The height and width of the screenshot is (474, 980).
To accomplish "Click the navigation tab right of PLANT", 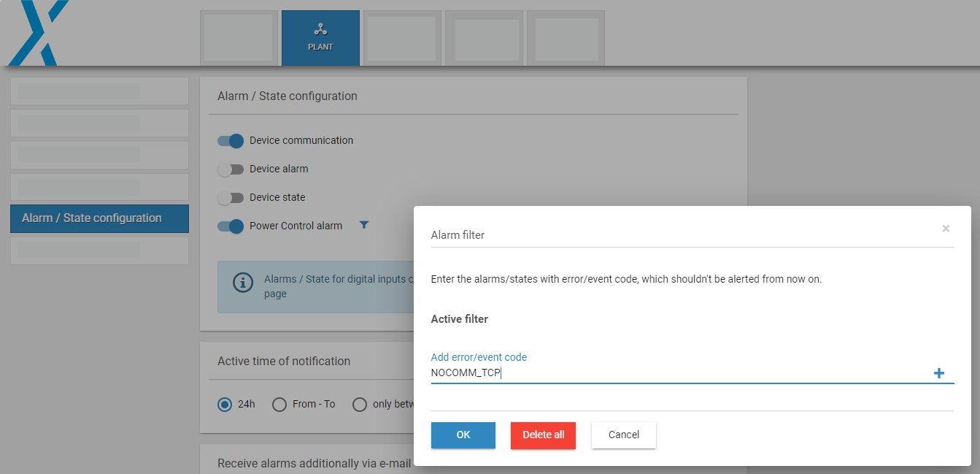I will [x=402, y=37].
